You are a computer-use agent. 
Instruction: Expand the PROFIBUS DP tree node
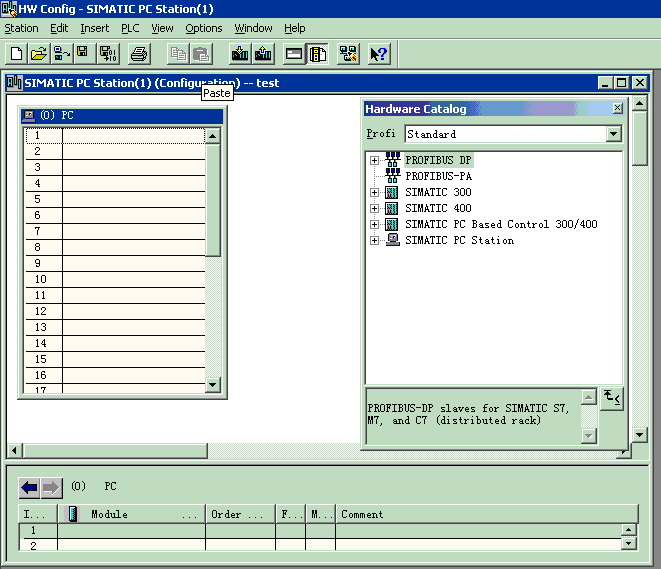374,161
